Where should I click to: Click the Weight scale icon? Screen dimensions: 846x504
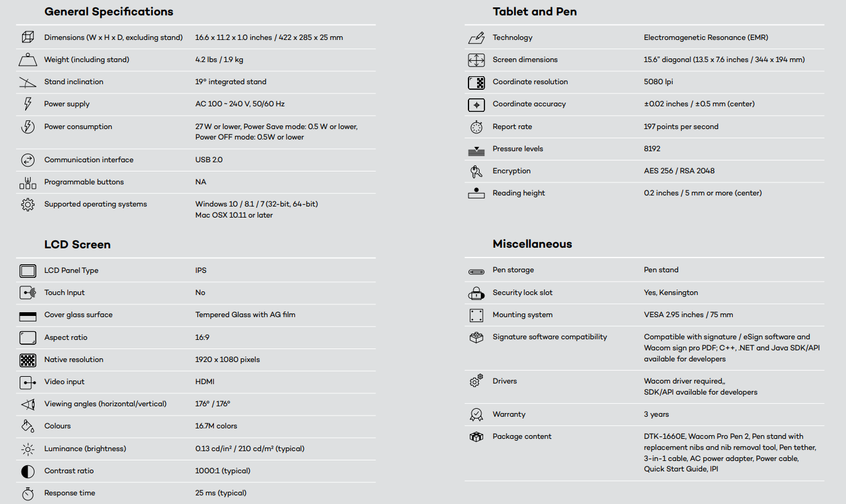pyautogui.click(x=28, y=60)
